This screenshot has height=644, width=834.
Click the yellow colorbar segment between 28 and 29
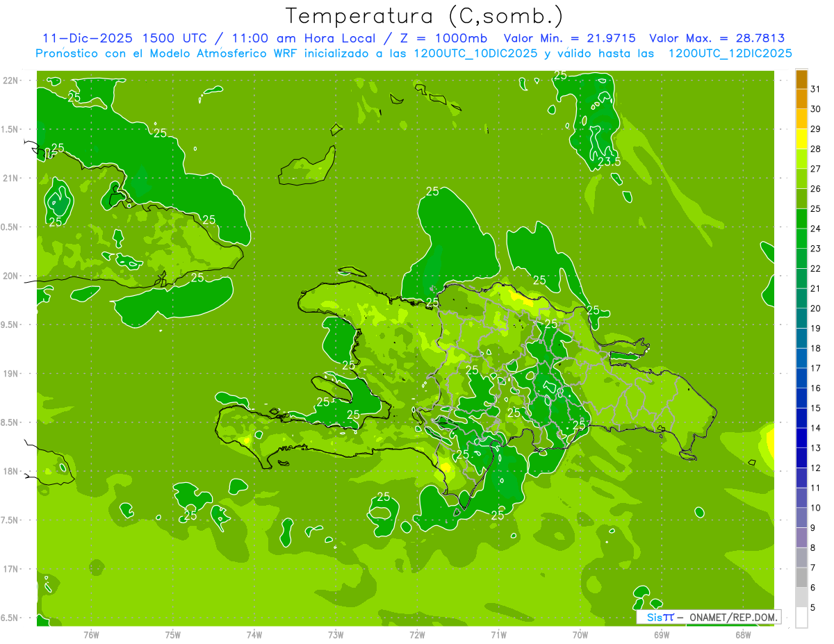pos(801,139)
